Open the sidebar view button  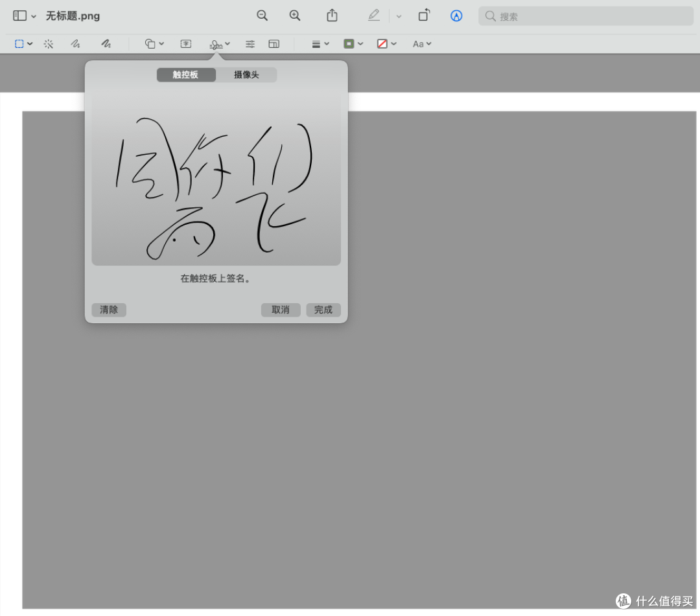[x=19, y=16]
